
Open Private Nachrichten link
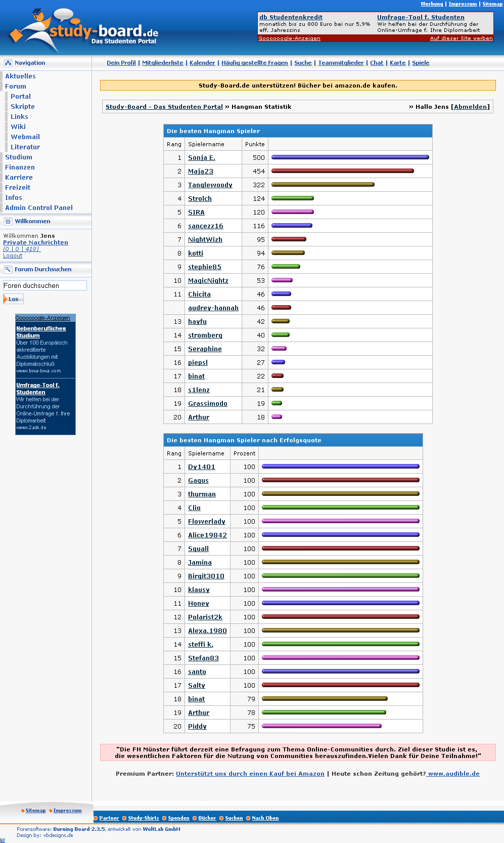[x=35, y=242]
